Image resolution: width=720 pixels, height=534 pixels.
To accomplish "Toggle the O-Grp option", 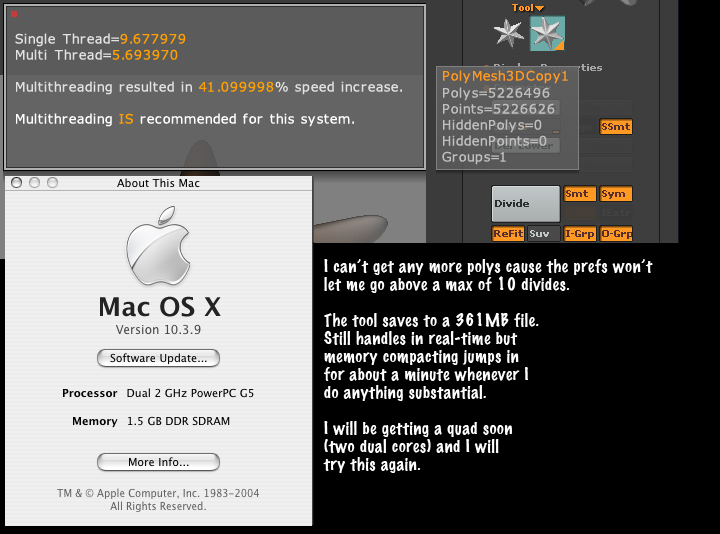I will click(616, 234).
